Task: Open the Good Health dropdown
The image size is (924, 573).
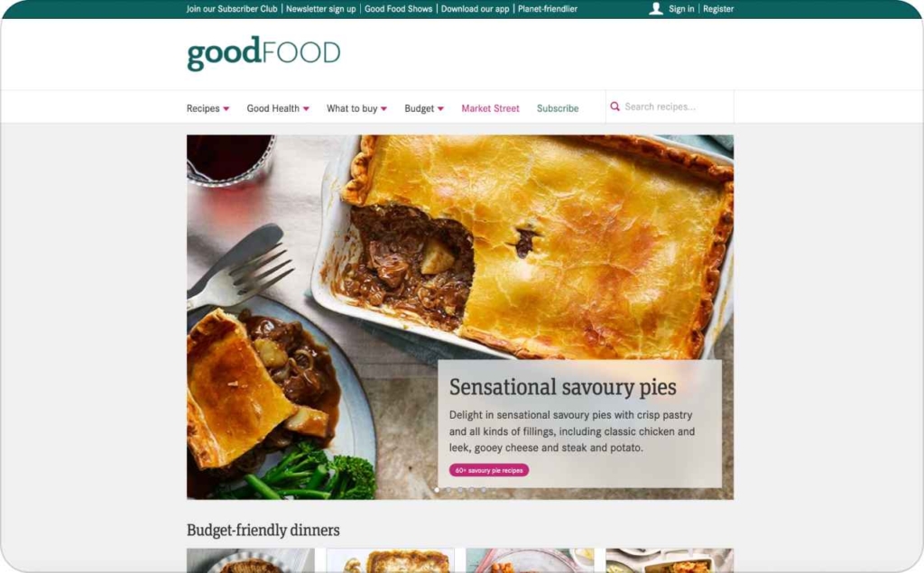Action: point(278,108)
